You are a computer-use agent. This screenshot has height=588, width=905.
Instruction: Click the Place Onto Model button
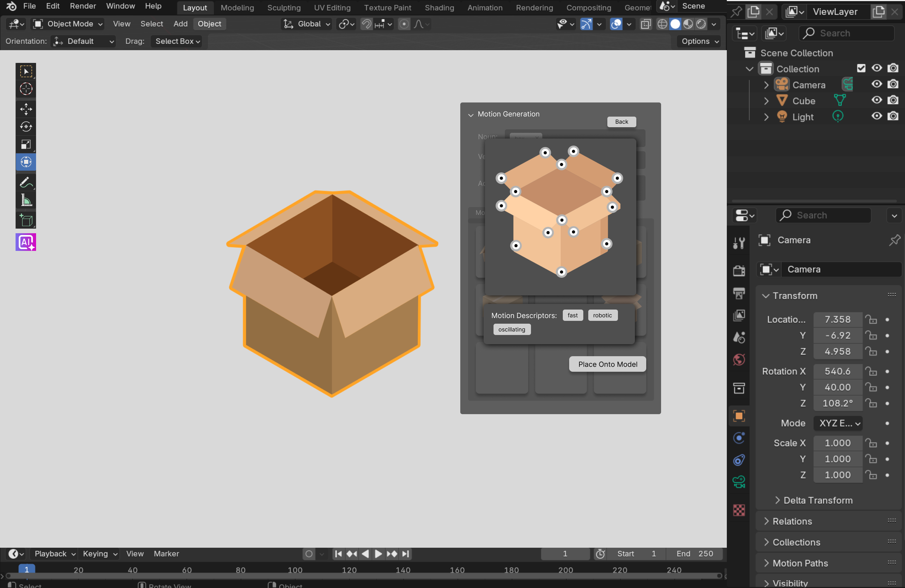coord(607,364)
